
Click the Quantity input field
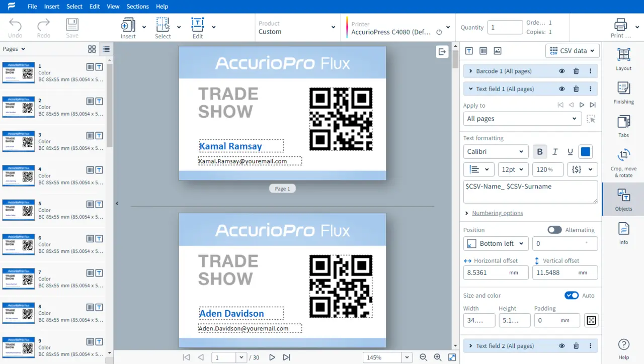click(x=505, y=27)
